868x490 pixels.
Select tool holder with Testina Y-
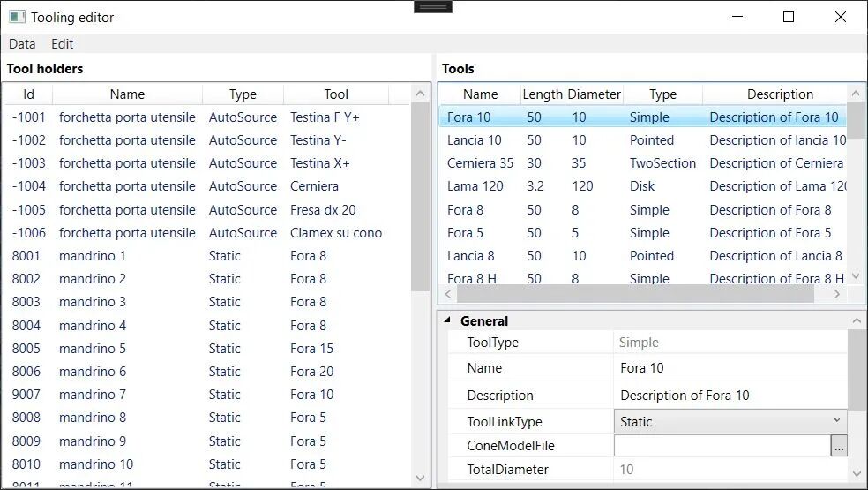pyautogui.click(x=207, y=140)
